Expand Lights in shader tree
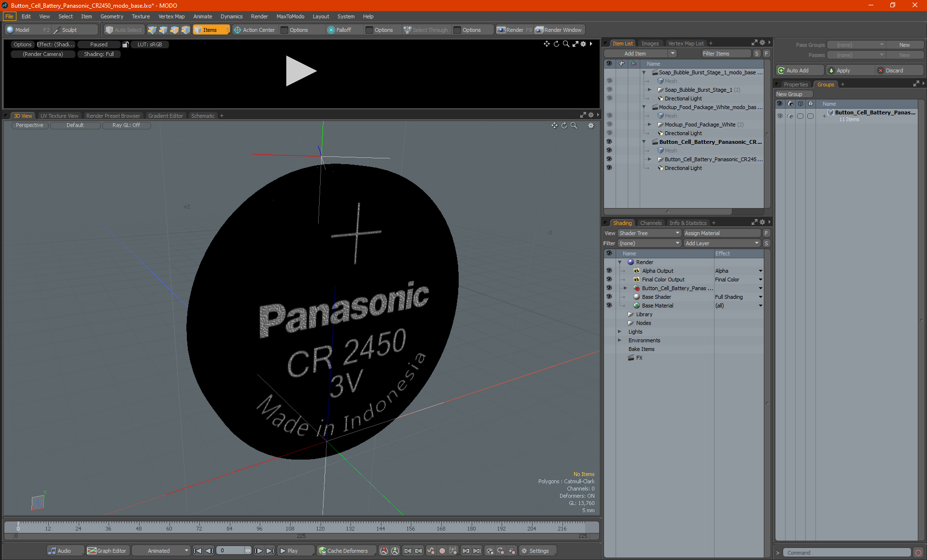 click(619, 332)
